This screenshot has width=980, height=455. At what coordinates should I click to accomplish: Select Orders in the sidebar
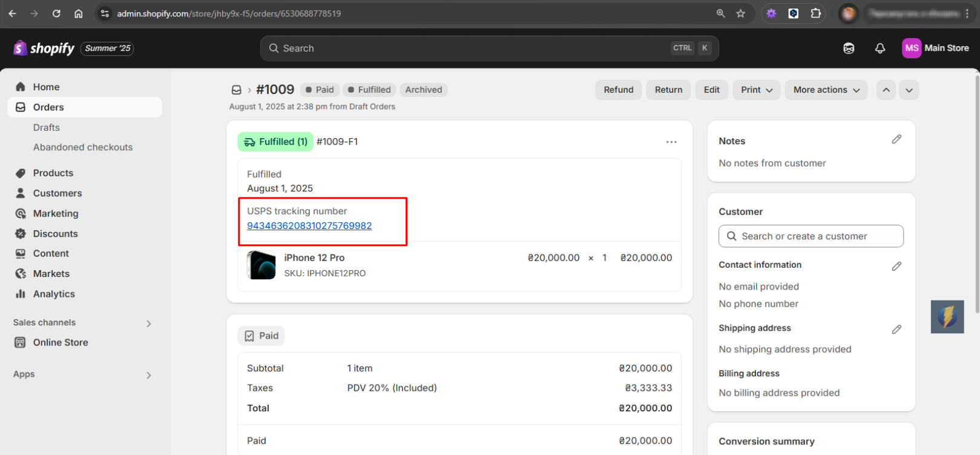(84, 107)
